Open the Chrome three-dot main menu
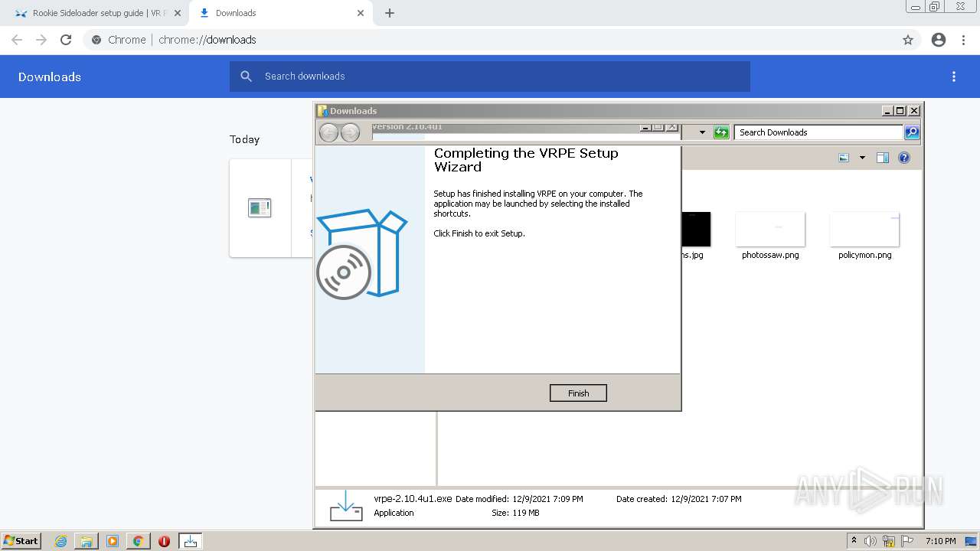Screen dimensions: 980x551 (x=964, y=40)
